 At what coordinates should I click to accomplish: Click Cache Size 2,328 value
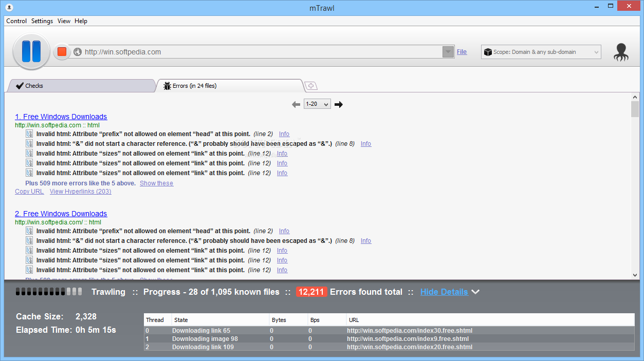coord(86,316)
